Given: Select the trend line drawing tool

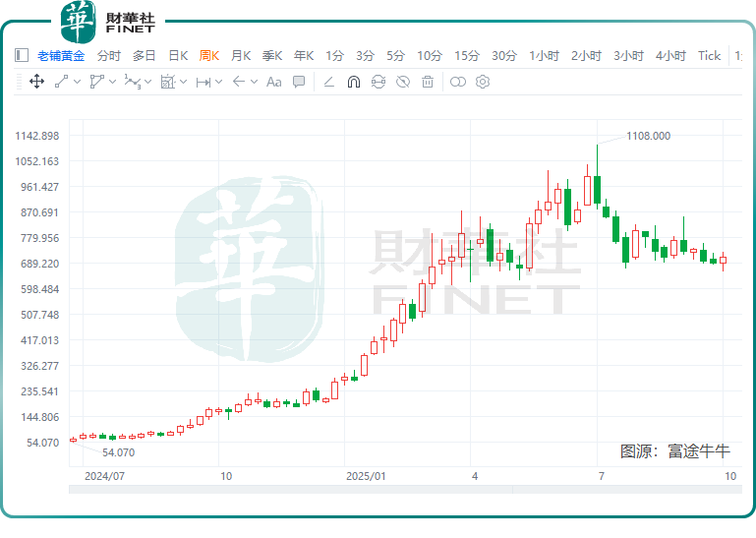Looking at the screenshot, I should 62,82.
